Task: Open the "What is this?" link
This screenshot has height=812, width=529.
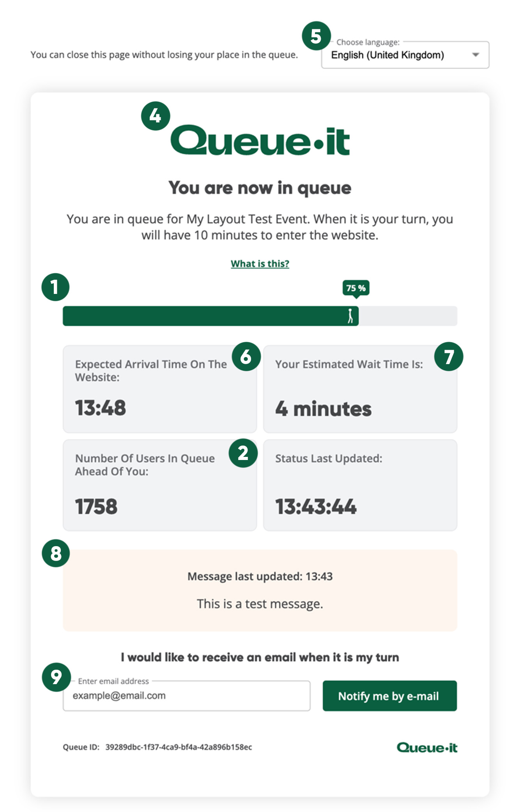Action: tap(260, 264)
